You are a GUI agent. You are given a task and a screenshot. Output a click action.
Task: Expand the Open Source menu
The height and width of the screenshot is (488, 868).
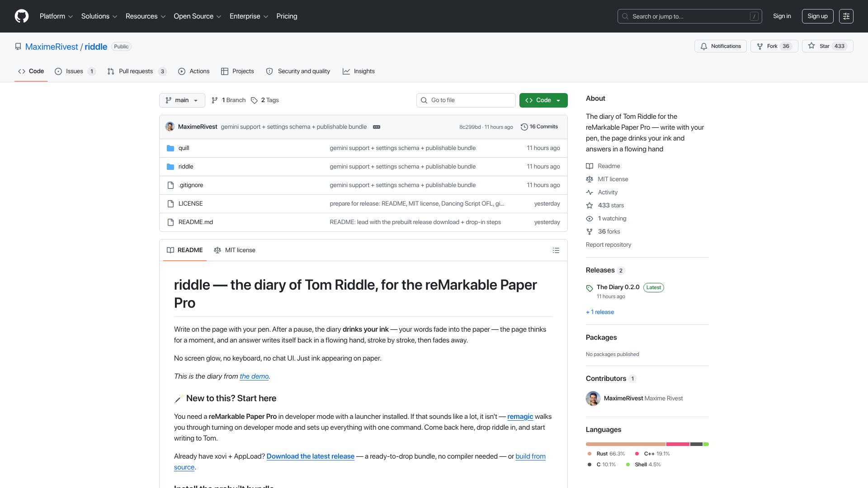198,16
